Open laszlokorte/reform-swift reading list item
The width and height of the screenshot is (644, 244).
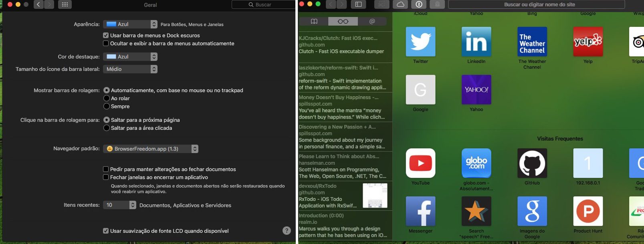tap(345, 78)
